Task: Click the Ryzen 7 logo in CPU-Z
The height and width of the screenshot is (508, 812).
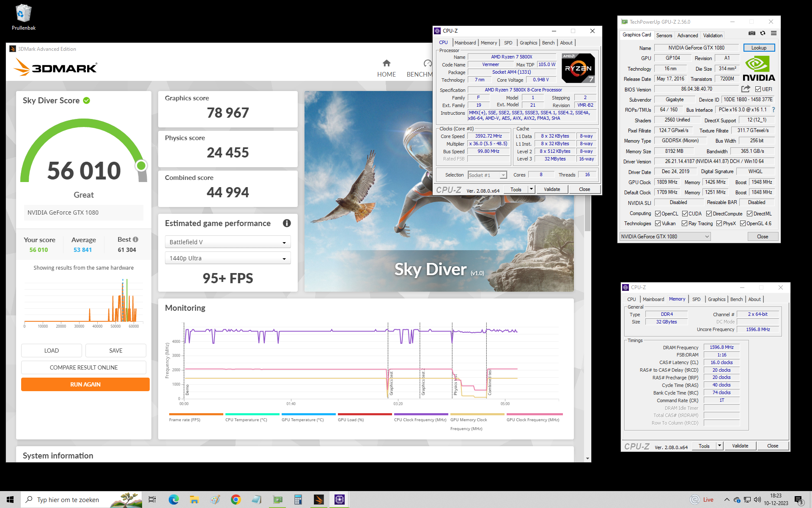Action: [578, 68]
